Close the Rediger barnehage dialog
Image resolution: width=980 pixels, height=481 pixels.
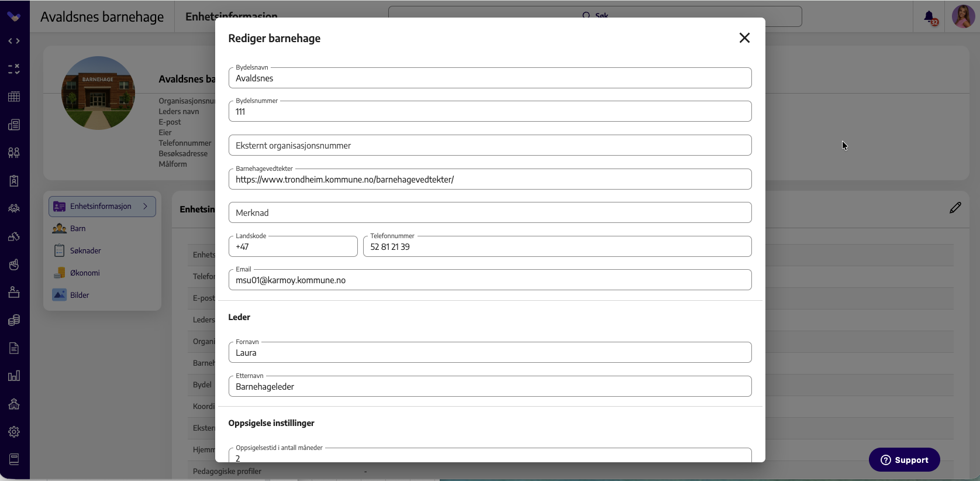744,38
